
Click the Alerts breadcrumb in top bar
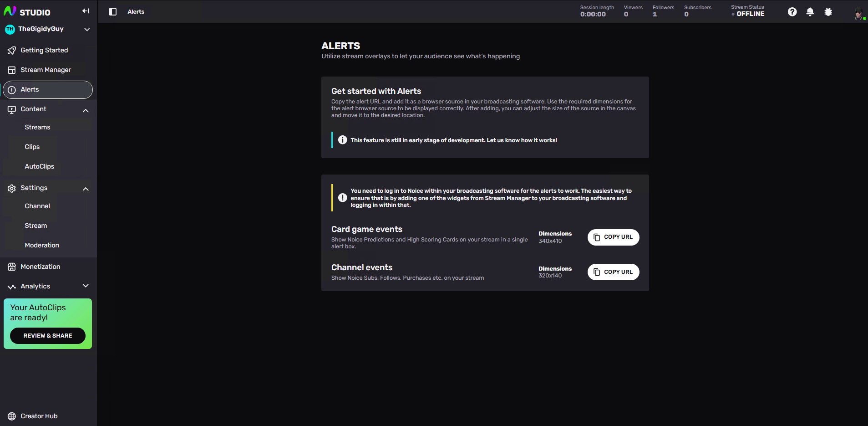coord(136,12)
